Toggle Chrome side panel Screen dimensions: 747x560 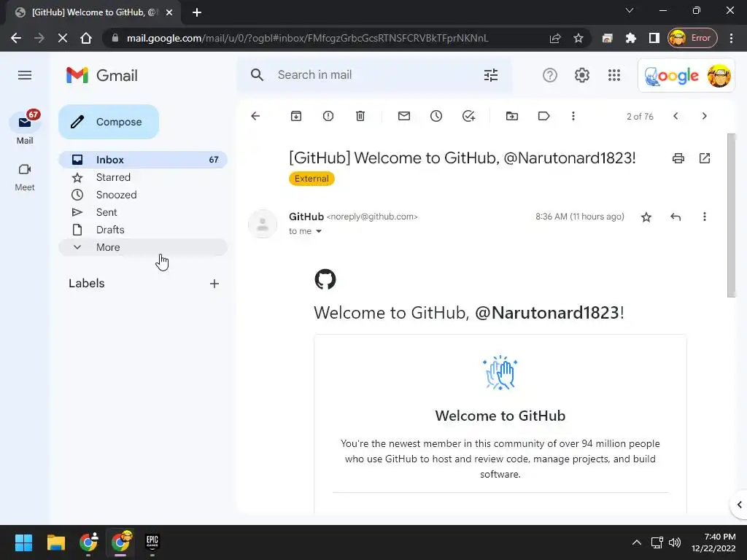tap(654, 38)
